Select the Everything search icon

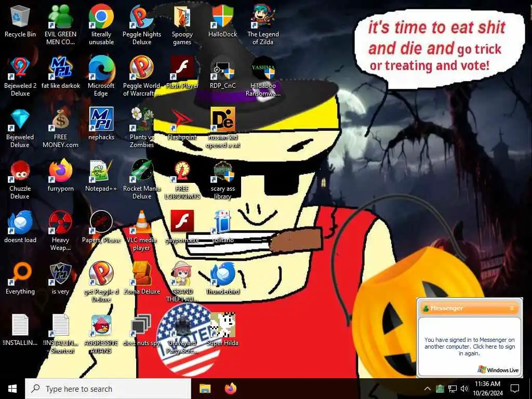[x=20, y=274]
